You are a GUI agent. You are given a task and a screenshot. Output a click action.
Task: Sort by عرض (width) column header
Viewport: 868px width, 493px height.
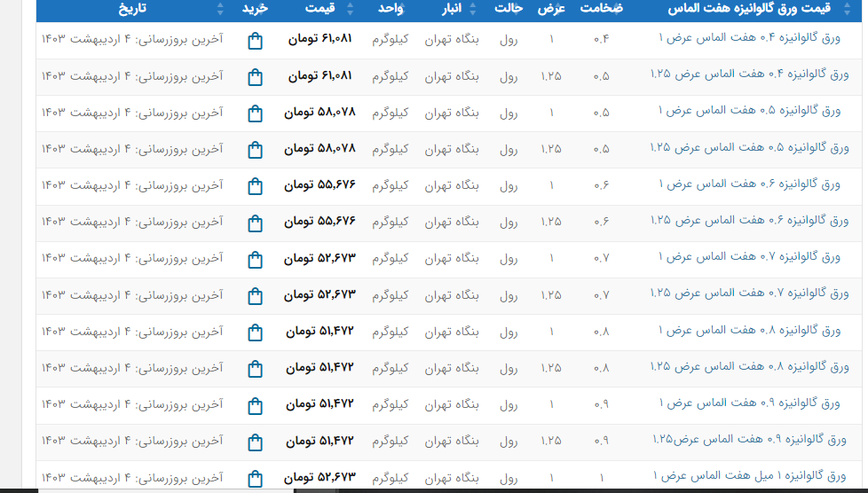click(x=549, y=9)
